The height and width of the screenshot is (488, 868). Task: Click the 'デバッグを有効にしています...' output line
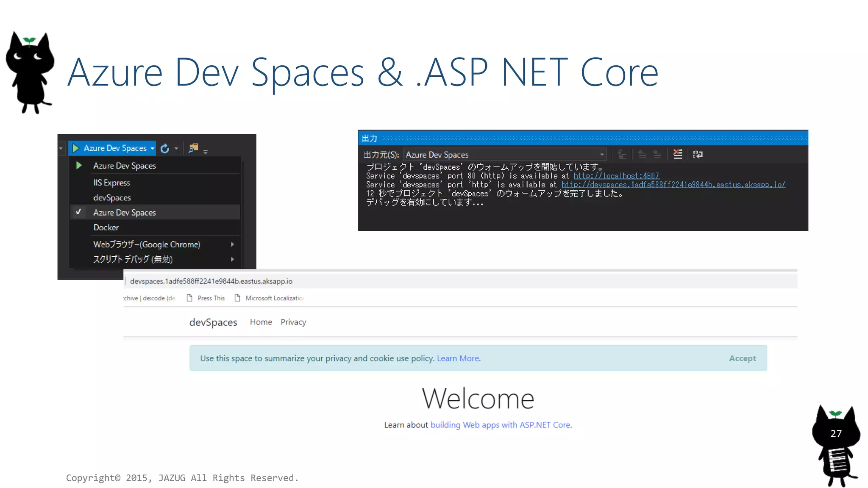(x=425, y=202)
